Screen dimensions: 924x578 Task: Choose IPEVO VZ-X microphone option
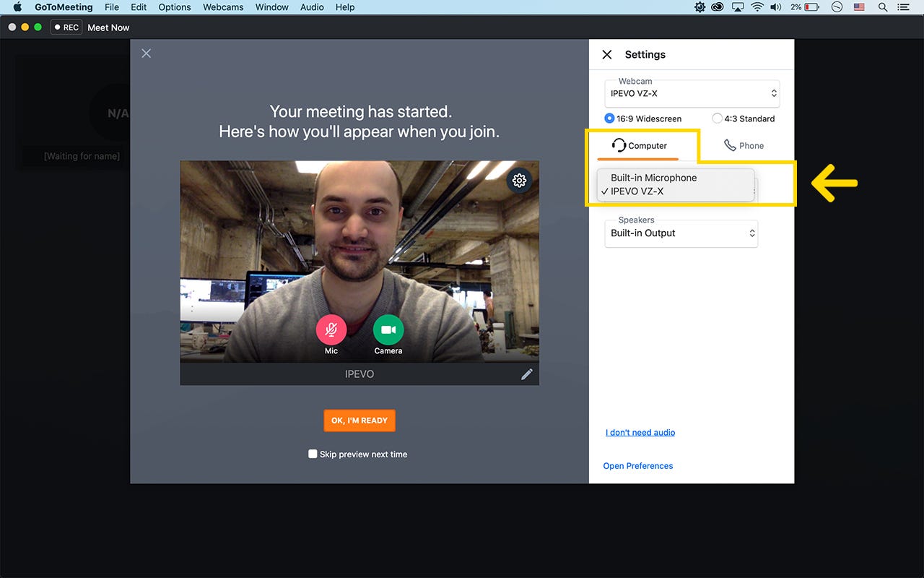coord(676,191)
